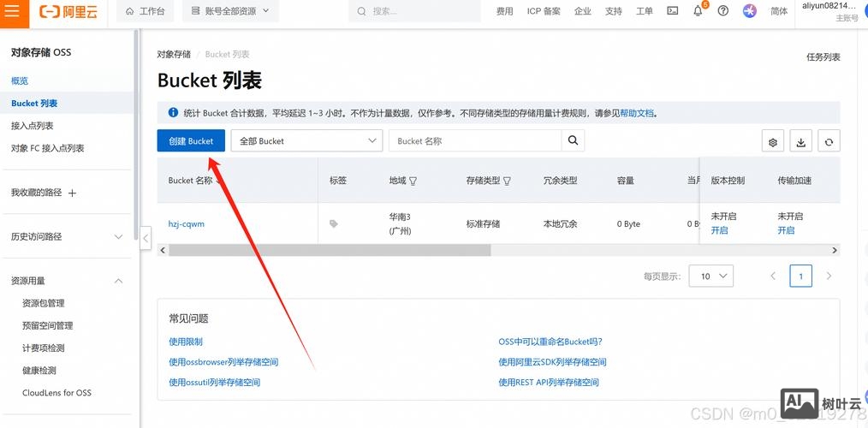This screenshot has height=428, width=868.
Task: Open the help question mark icon
Action: [x=723, y=11]
